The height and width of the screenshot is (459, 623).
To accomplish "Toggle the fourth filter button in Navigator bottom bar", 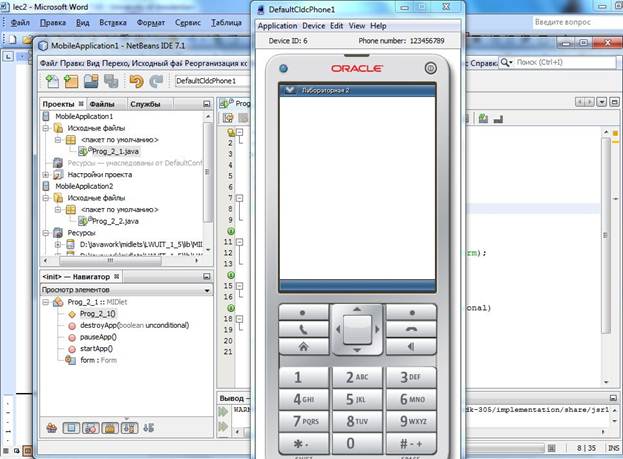I will [x=110, y=428].
